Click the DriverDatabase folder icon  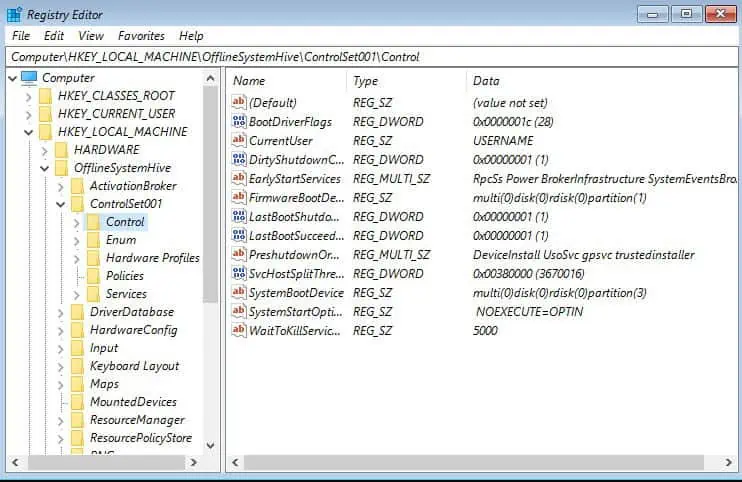[78, 312]
